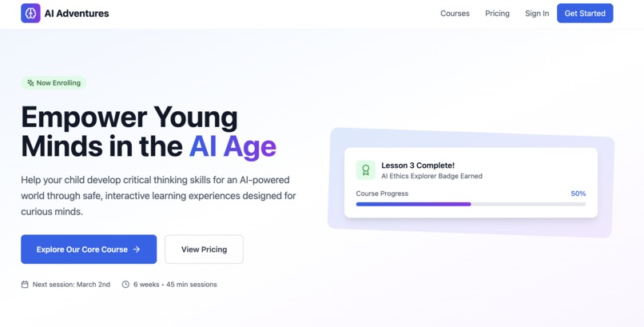Open the Pricing navigation link
This screenshot has width=644, height=327.
point(497,13)
